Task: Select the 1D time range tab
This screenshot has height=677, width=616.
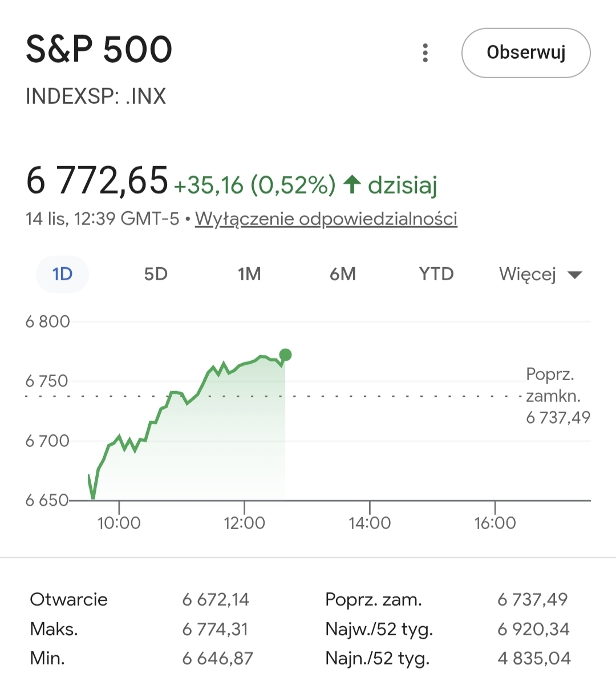Action: coord(62,274)
